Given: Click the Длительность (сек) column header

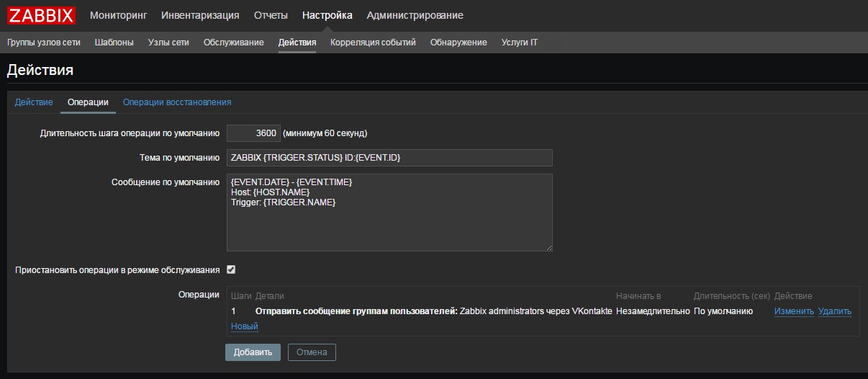Looking at the screenshot, I should 732,296.
